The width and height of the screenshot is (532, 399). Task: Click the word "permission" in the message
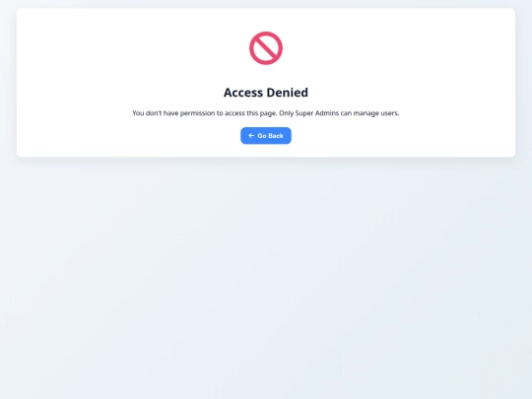[x=197, y=113]
